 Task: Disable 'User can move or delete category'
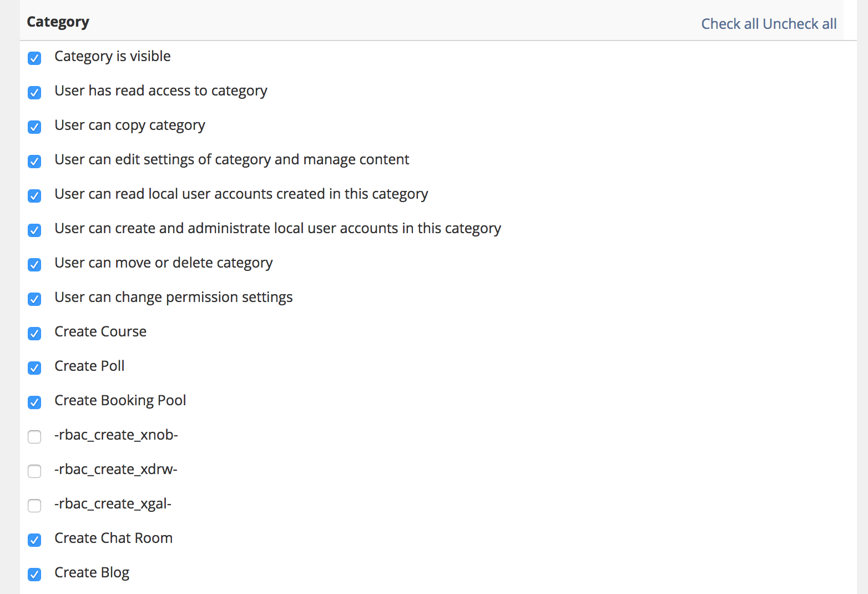[34, 264]
